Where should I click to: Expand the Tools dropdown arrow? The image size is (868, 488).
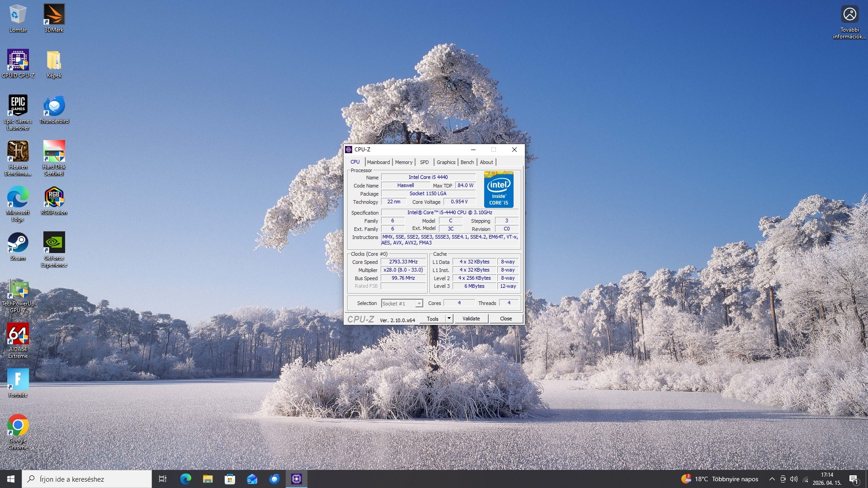tap(449, 319)
